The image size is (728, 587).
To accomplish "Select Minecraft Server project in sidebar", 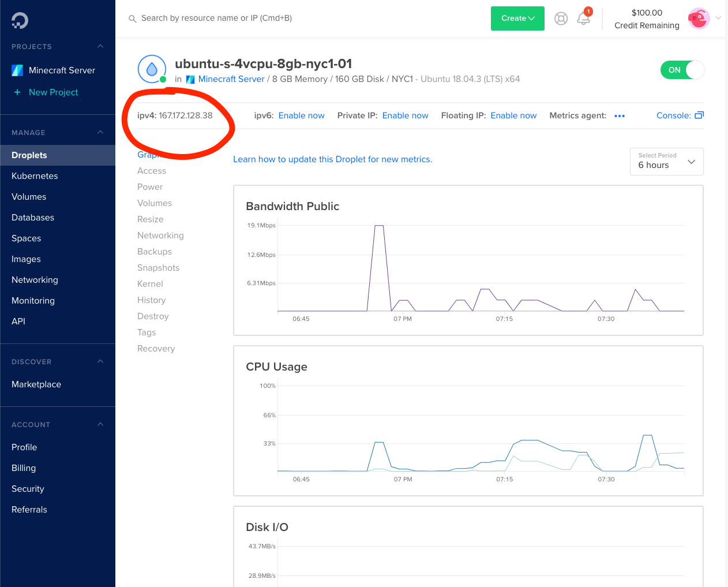I will (62, 70).
